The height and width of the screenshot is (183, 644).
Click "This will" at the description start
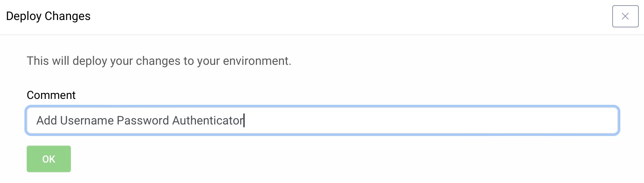pyautogui.click(x=48, y=61)
